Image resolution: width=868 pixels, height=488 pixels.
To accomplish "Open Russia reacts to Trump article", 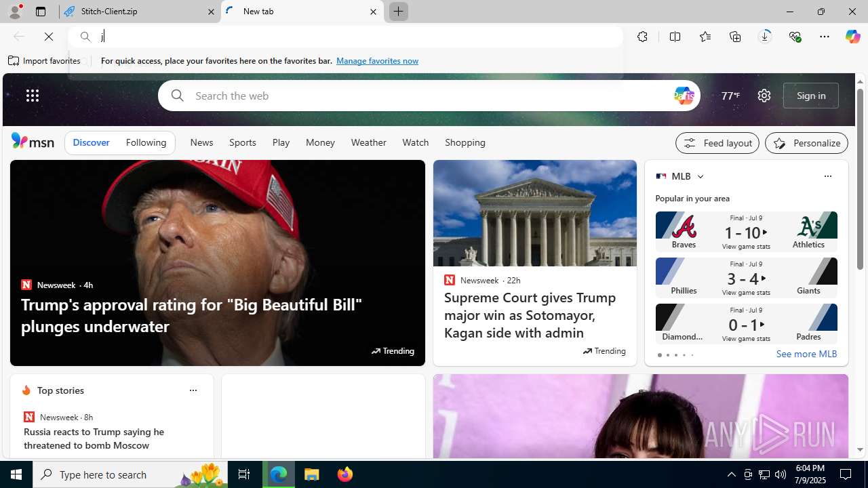I will pos(94,439).
